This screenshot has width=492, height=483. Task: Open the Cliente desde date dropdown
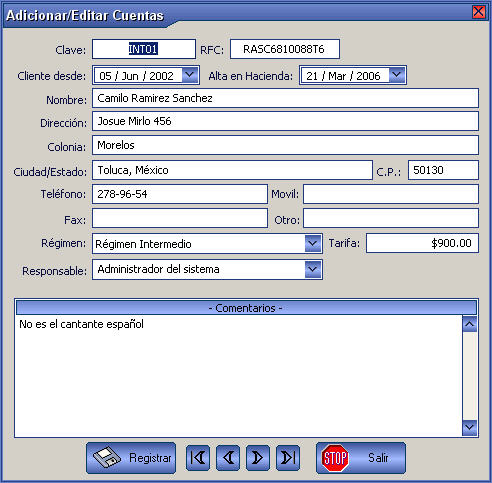tap(190, 75)
